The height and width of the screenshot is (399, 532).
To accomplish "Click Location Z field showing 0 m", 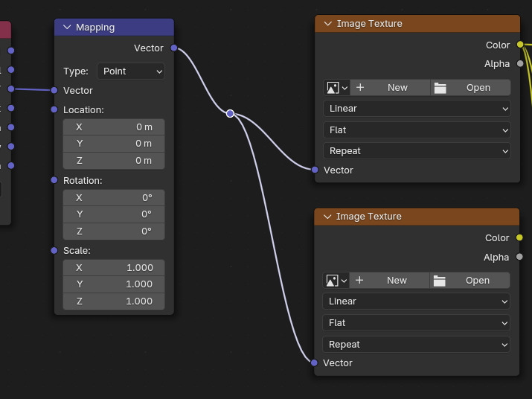I will tap(114, 161).
